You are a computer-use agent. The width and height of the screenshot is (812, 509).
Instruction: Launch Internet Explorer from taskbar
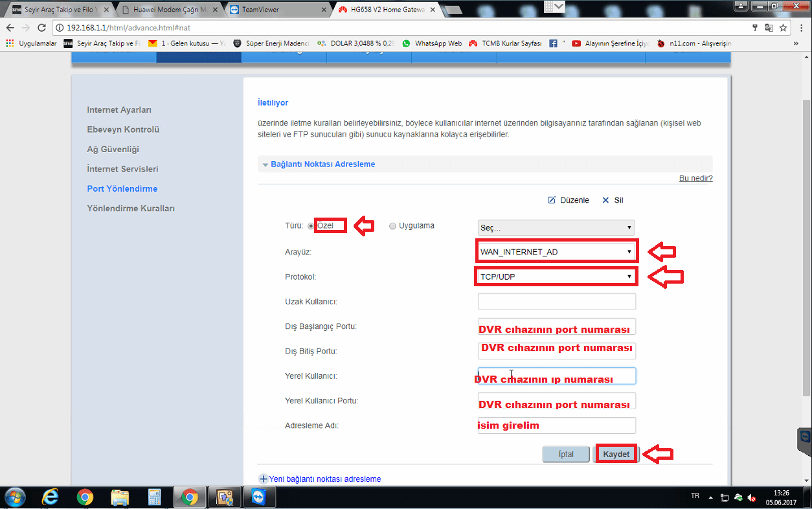50,497
